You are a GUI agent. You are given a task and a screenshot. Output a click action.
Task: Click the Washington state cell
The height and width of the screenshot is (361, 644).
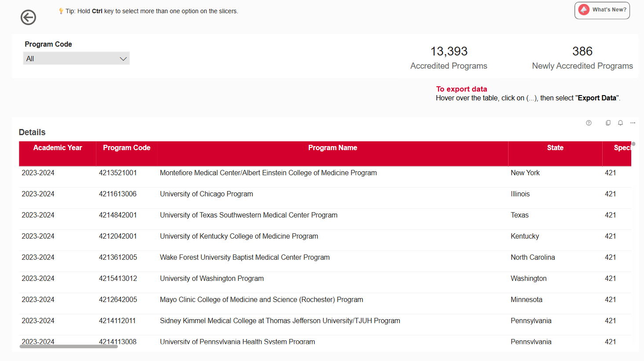pos(529,279)
